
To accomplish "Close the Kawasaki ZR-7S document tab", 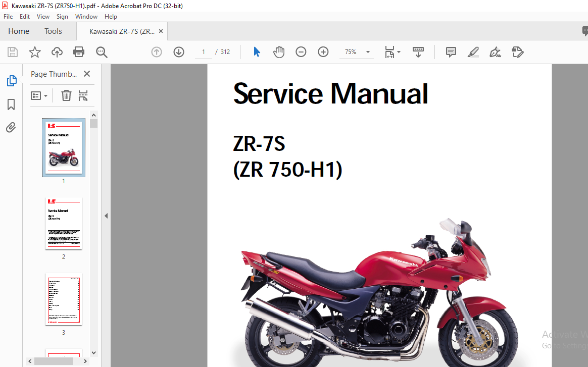I will (x=161, y=31).
